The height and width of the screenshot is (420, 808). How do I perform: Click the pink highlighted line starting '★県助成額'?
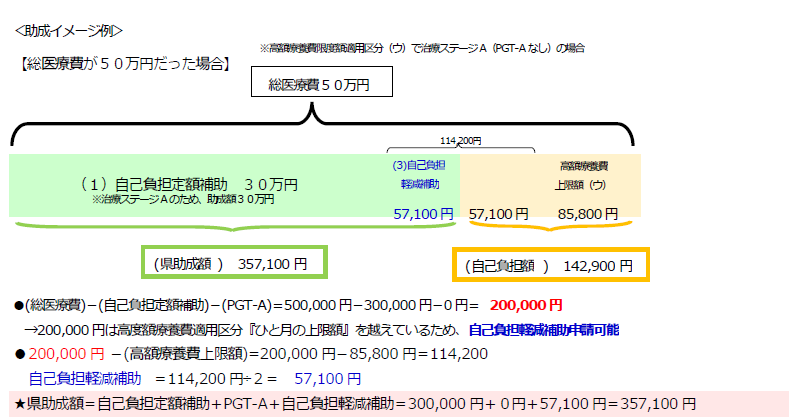[x=399, y=404]
